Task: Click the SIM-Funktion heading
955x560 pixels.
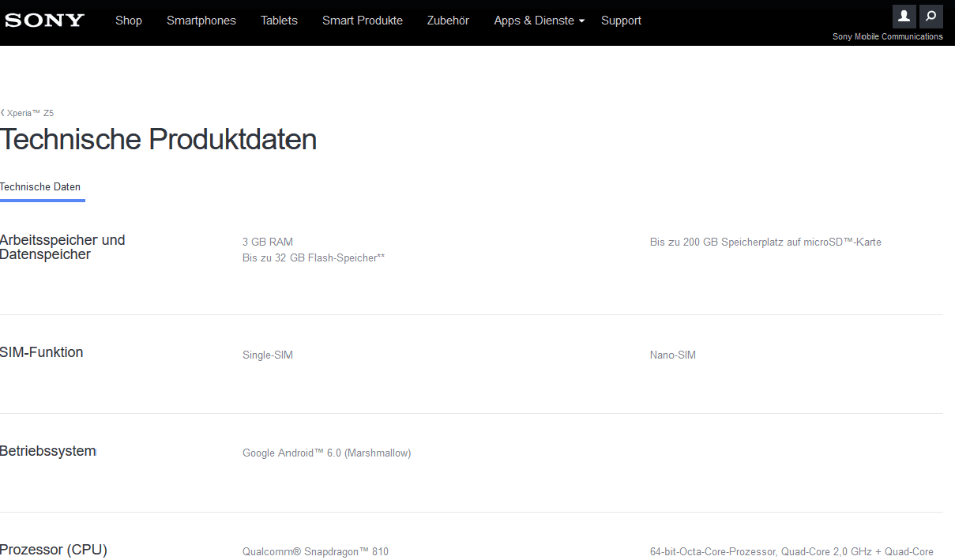Action: (42, 352)
